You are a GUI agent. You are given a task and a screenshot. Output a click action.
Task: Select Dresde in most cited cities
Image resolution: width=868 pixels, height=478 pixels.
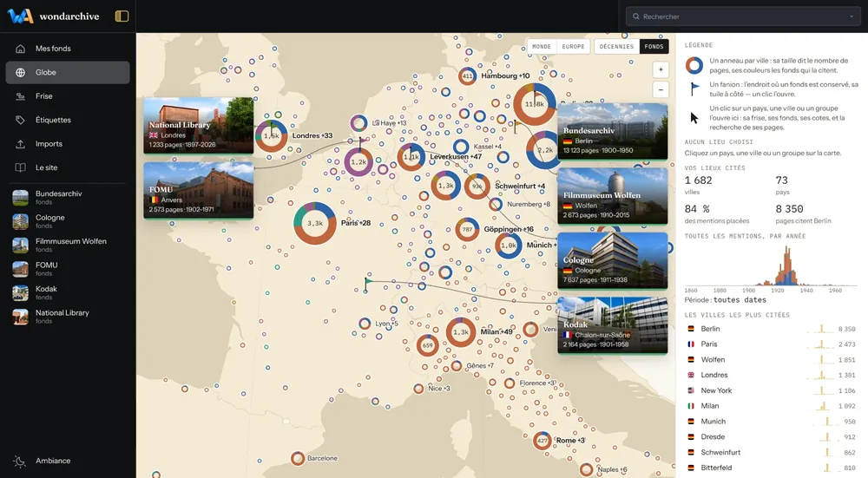[x=771, y=437]
